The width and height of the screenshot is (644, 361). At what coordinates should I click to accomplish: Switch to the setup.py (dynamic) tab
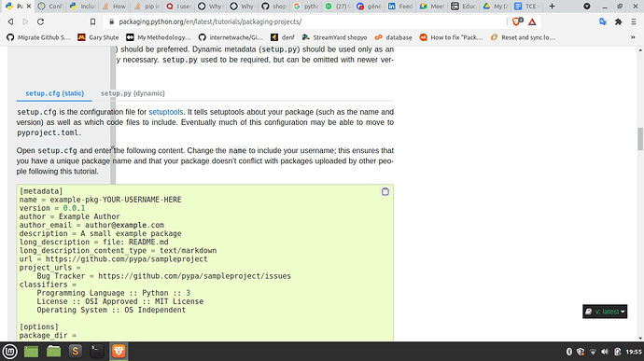(133, 93)
